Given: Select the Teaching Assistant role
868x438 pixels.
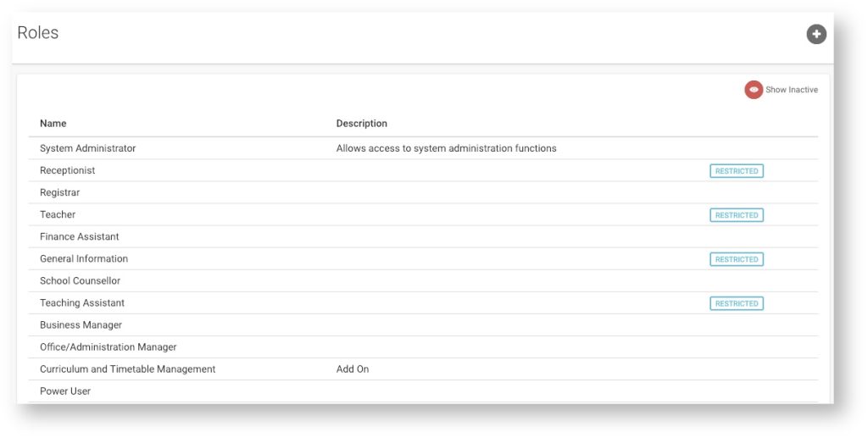Looking at the screenshot, I should [x=82, y=303].
